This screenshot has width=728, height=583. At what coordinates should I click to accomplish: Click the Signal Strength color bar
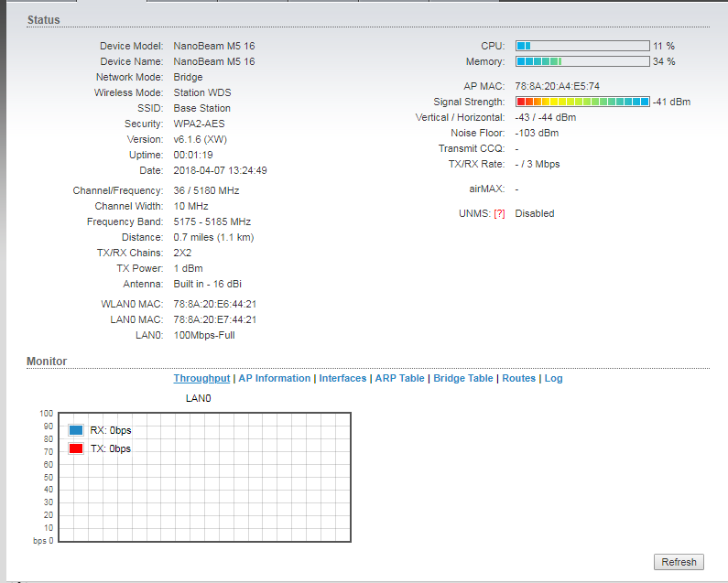point(582,102)
